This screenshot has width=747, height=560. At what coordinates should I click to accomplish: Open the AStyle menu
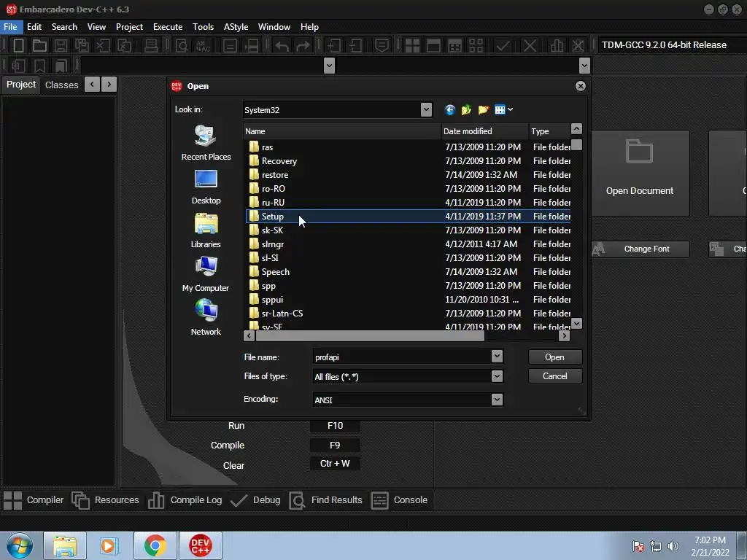point(236,27)
